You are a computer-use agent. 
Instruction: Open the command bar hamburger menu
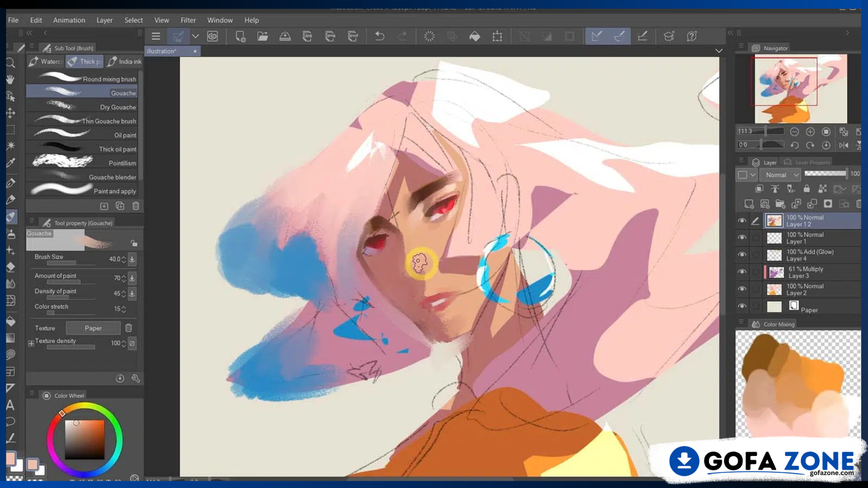click(x=156, y=36)
